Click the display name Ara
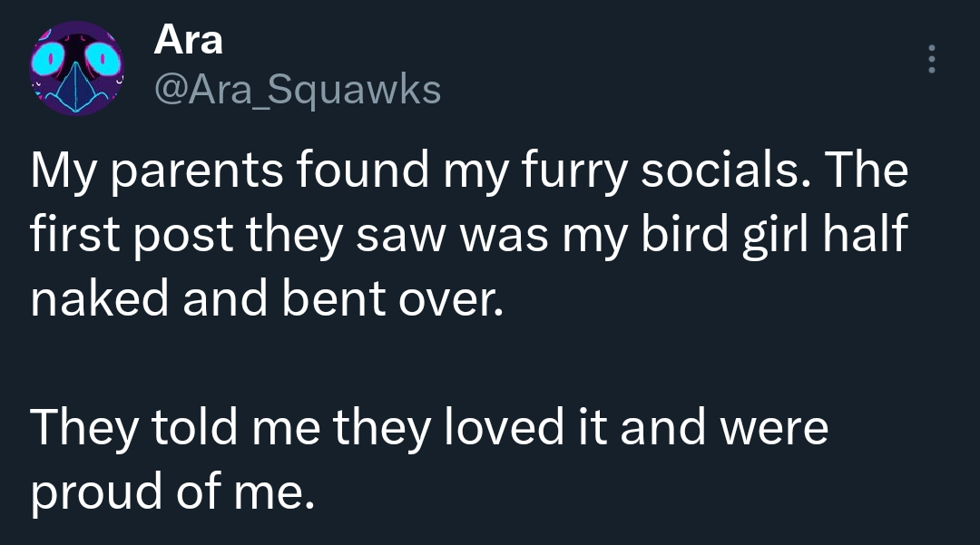Viewport: 980px width, 545px height. pos(189,39)
